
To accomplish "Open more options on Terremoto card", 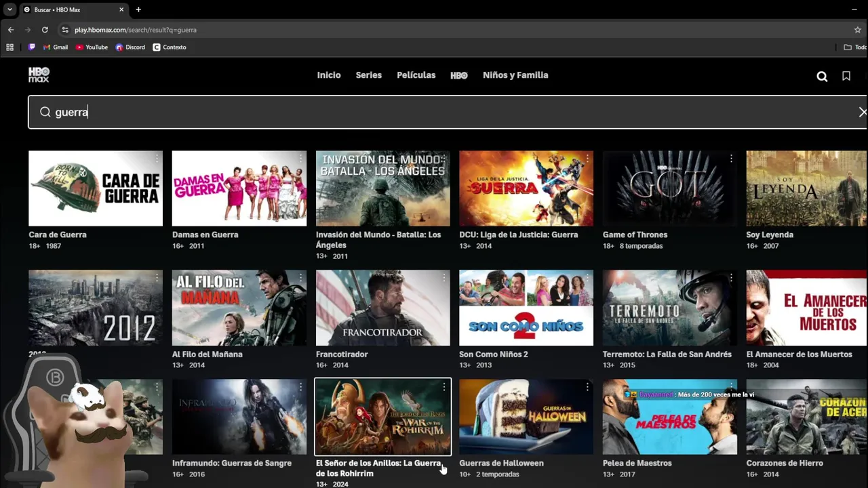I will (731, 278).
